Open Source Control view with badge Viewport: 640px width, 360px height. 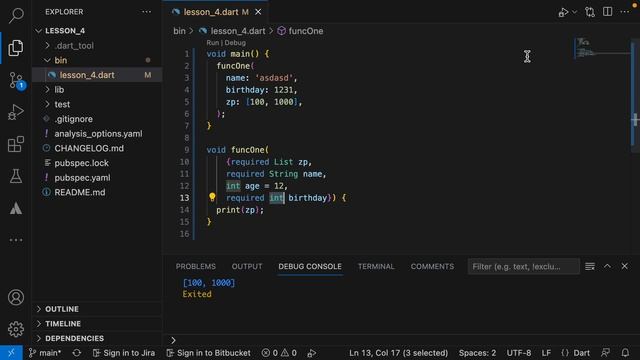[17, 80]
